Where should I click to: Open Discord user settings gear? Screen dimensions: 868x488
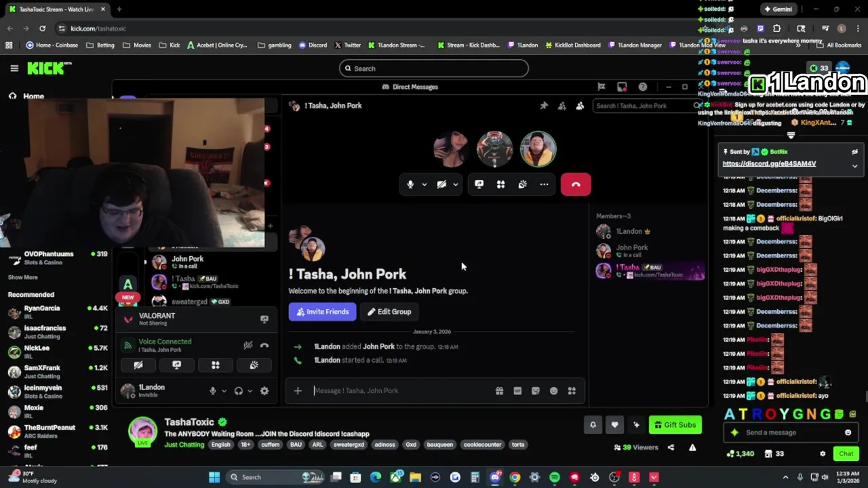[x=264, y=390]
